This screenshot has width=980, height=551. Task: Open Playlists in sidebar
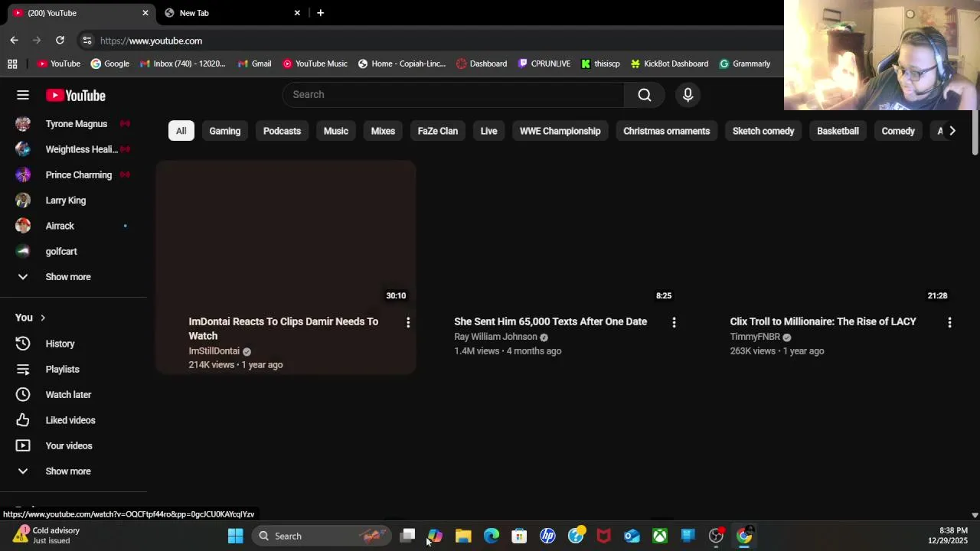(73, 369)
